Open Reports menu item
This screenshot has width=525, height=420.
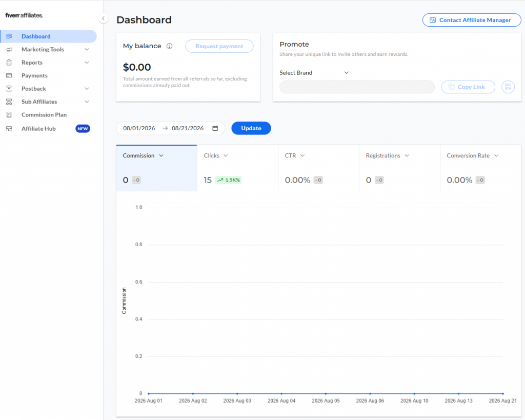click(x=49, y=62)
